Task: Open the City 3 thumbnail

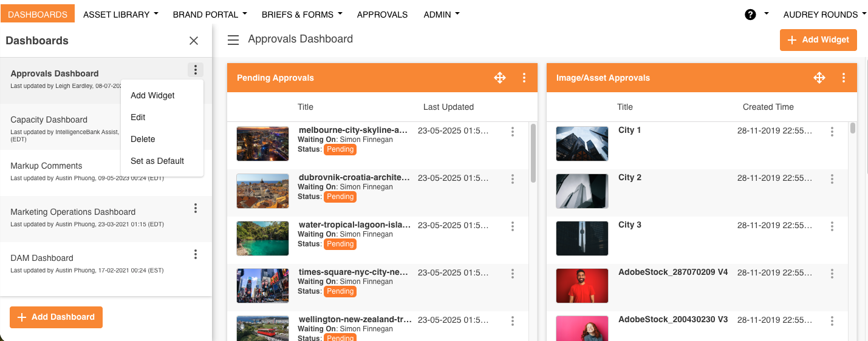Action: [582, 238]
